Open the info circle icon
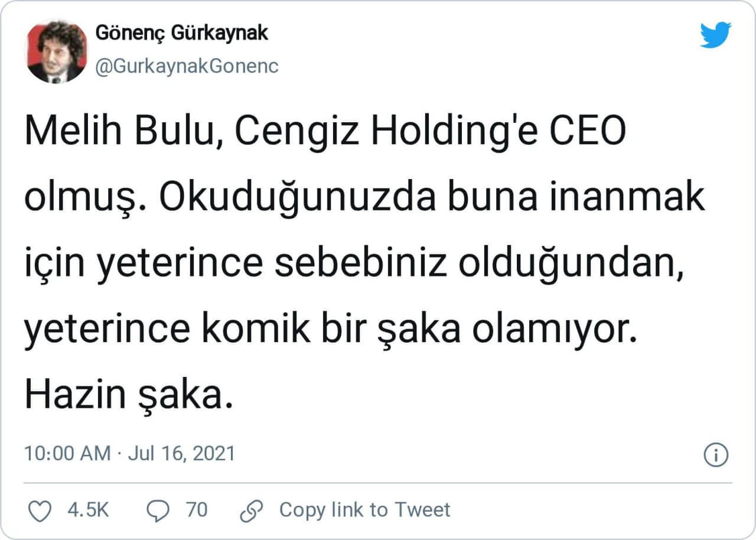The height and width of the screenshot is (540, 756). 716,454
